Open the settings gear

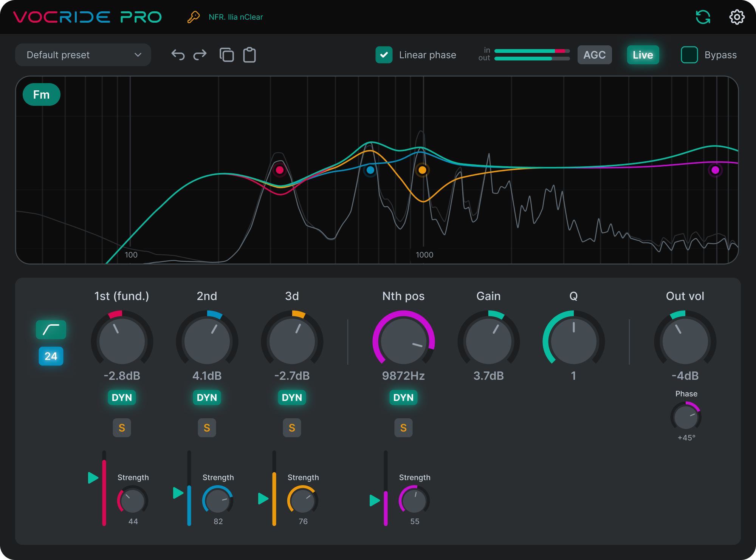(x=737, y=17)
